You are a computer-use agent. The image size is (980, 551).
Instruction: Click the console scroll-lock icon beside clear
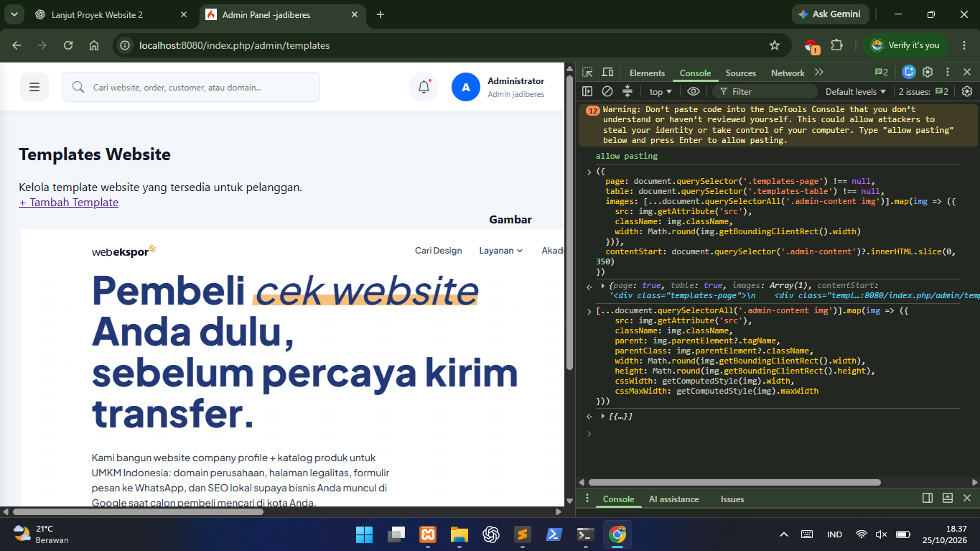tap(627, 91)
